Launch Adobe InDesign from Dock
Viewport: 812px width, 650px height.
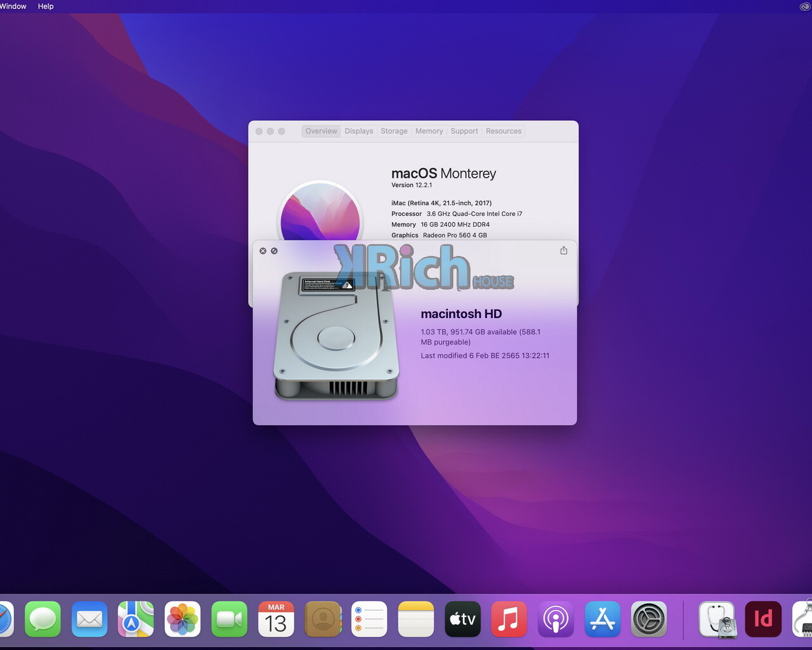click(763, 619)
